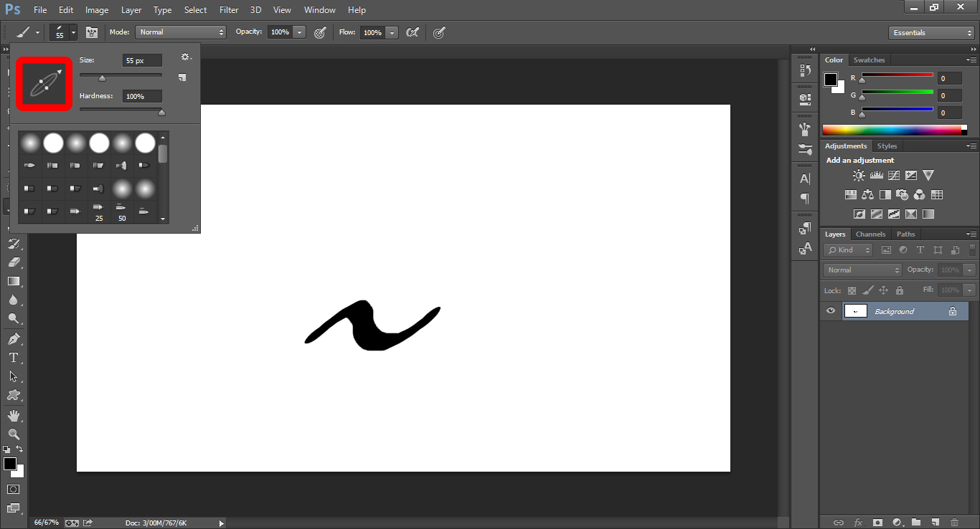Image resolution: width=980 pixels, height=529 pixels.
Task: Select the Pen tool
Action: point(14,339)
